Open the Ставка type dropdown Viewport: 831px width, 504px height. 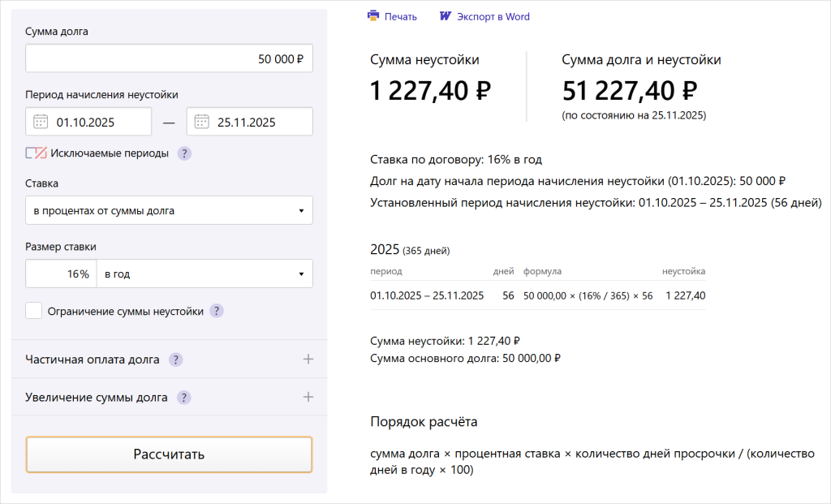169,211
